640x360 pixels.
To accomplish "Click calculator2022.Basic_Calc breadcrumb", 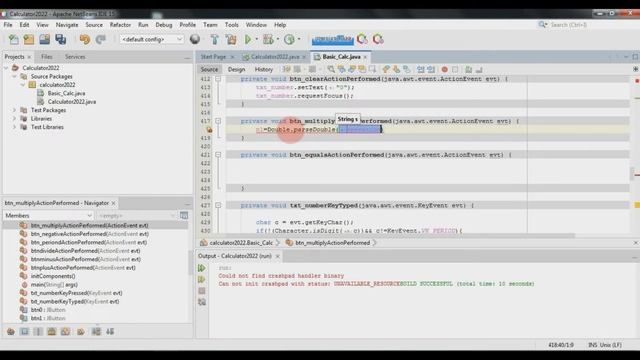I will pyautogui.click(x=241, y=243).
